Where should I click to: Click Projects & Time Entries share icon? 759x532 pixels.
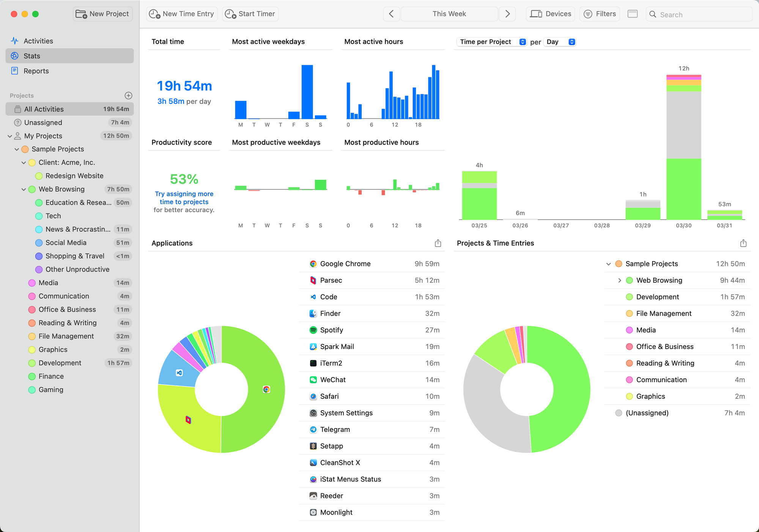[x=743, y=243]
